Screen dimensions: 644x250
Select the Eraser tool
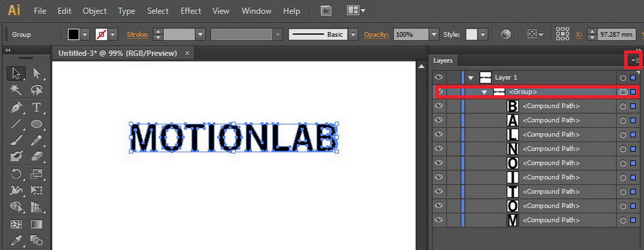click(37, 156)
